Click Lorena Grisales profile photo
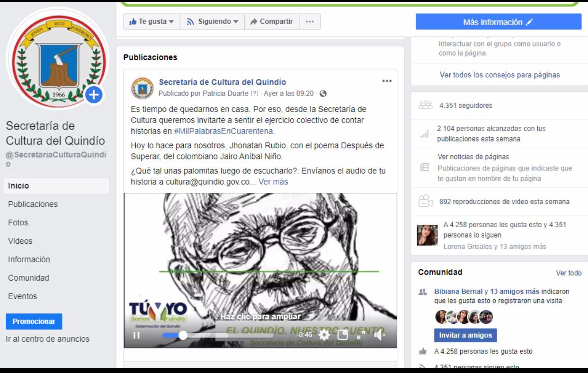The width and height of the screenshot is (588, 373). click(427, 235)
